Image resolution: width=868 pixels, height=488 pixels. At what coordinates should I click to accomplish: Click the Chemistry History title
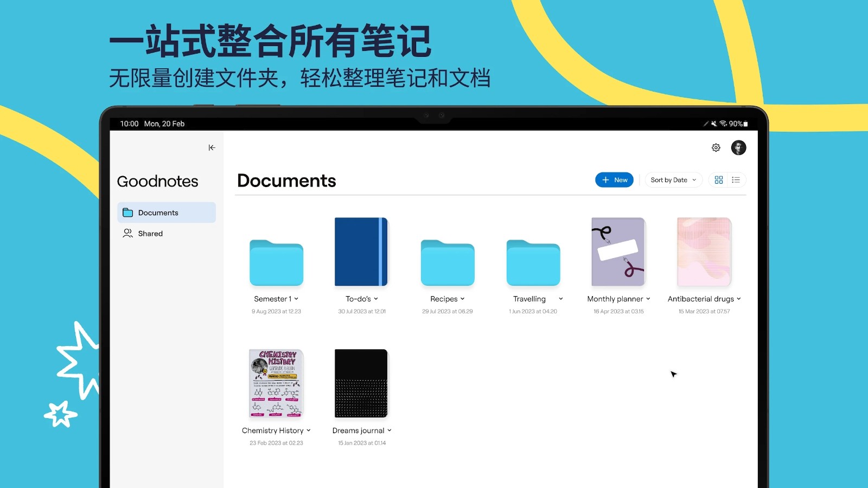point(273,431)
